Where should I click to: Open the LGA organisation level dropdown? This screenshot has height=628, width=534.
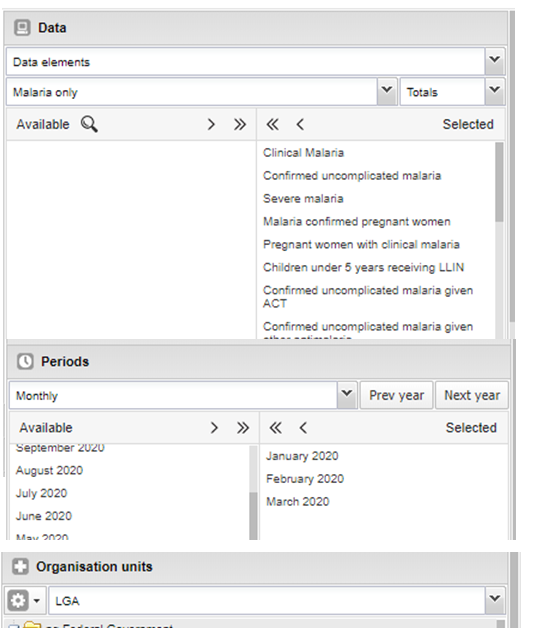coord(495,600)
